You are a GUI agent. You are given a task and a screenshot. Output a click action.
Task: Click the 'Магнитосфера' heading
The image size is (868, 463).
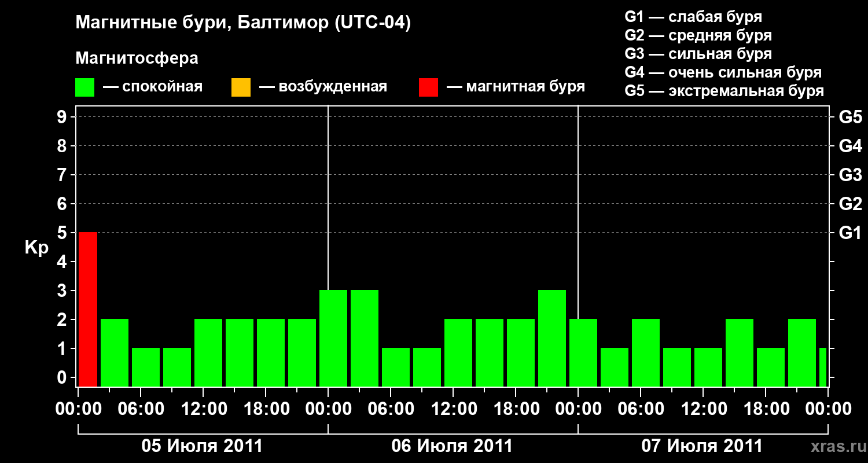(137, 58)
